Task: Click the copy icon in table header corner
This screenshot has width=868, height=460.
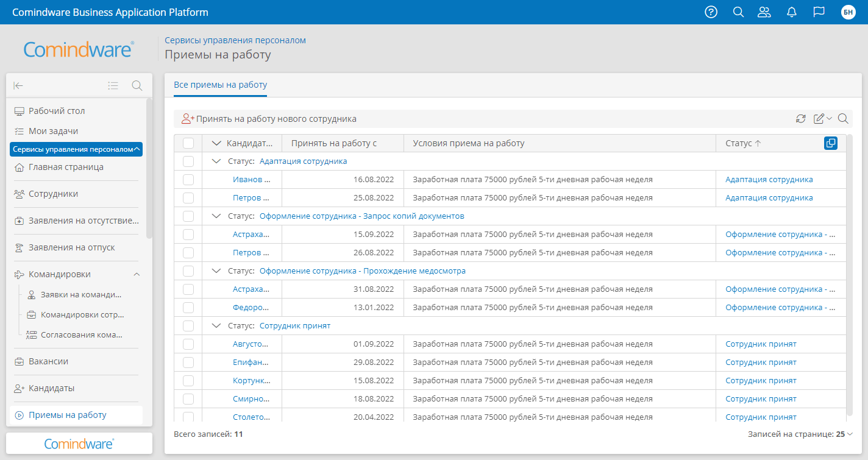Action: pos(830,143)
